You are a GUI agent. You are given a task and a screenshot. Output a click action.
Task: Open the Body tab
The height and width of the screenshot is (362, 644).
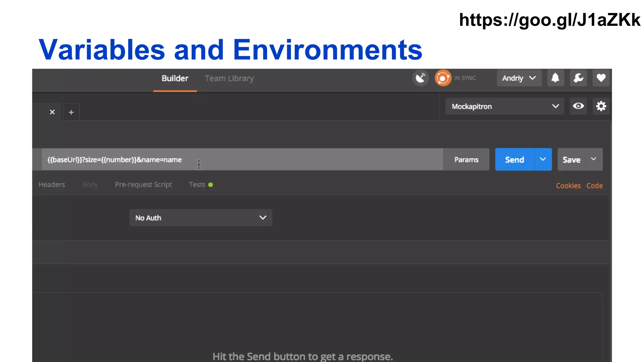coord(90,185)
